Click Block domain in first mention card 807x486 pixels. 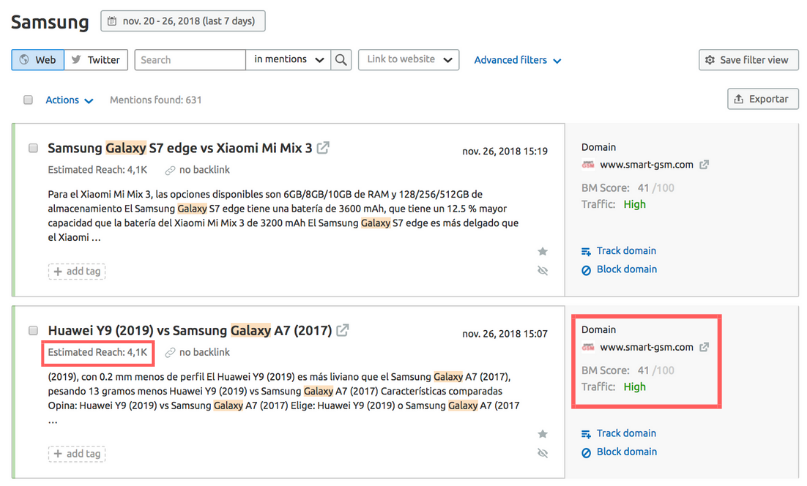coord(619,269)
